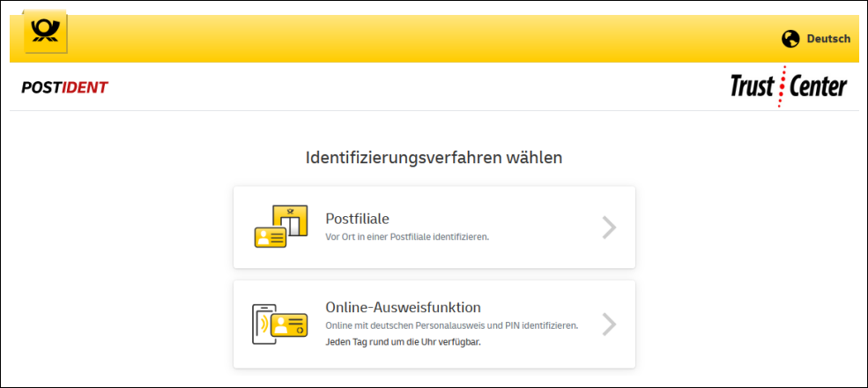Click the red "IDENT" part of the POSTIDENT logo
Viewport: 868px width, 388px height.
85,87
